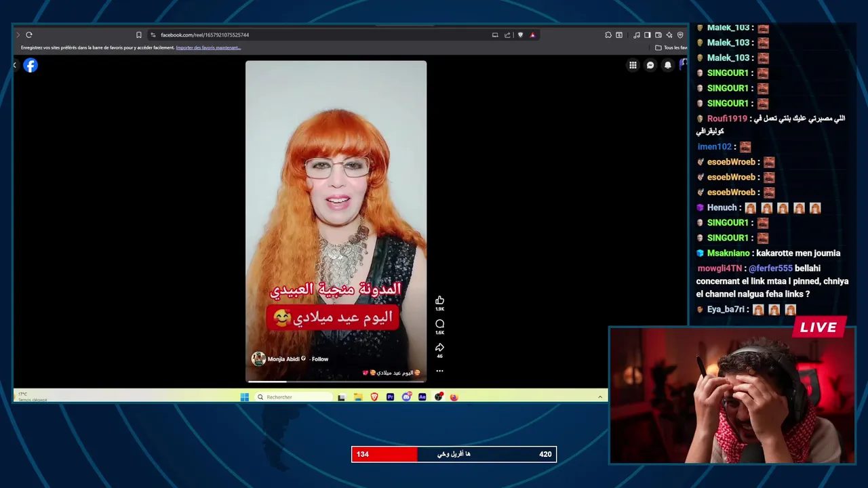Share the page from the address bar

point(507,35)
